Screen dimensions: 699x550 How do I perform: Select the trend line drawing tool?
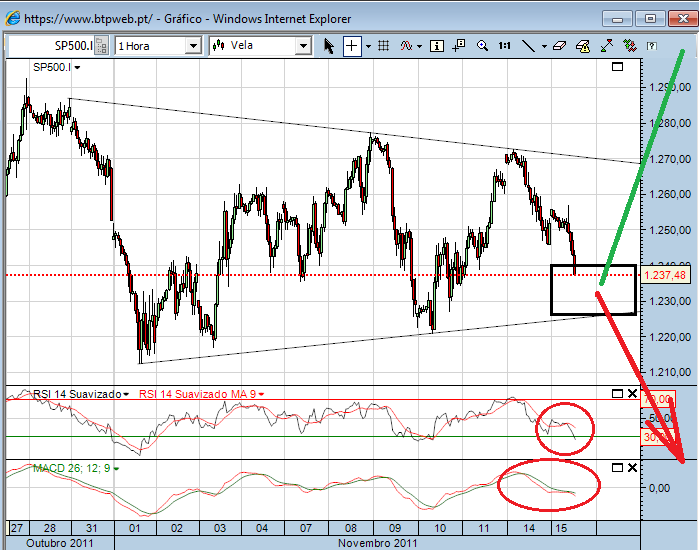[528, 46]
